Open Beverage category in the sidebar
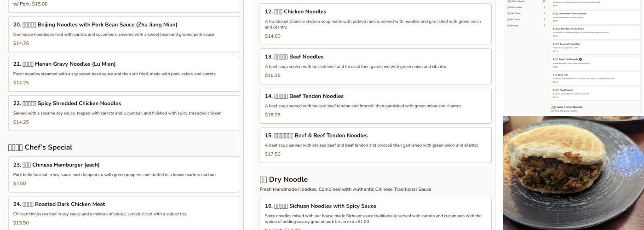 (x=513, y=26)
